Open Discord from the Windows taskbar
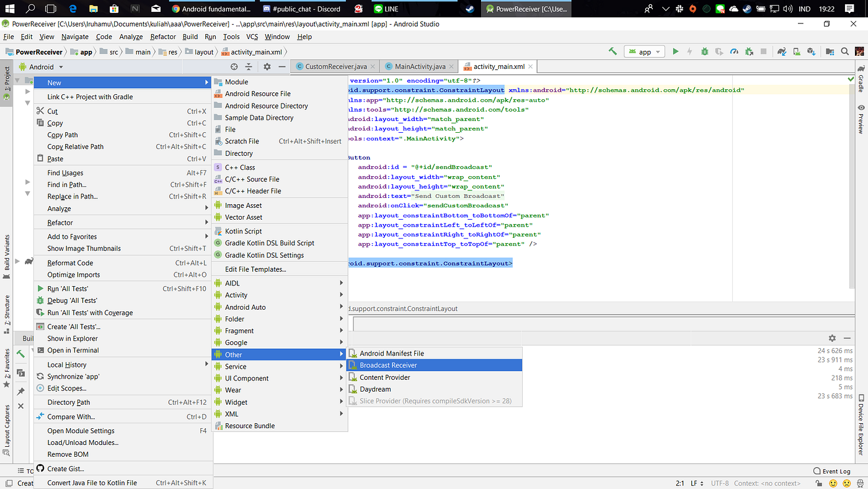This screenshot has height=489, width=868. click(301, 9)
